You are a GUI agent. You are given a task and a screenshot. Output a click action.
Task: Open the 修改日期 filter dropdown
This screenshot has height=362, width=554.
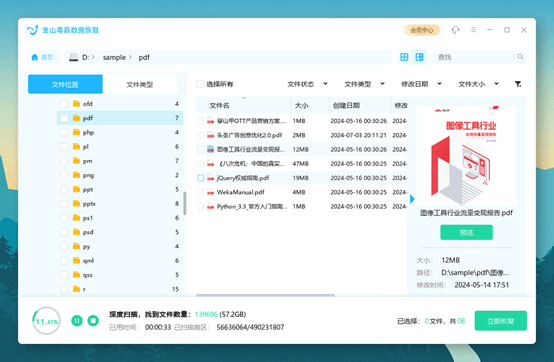[422, 84]
